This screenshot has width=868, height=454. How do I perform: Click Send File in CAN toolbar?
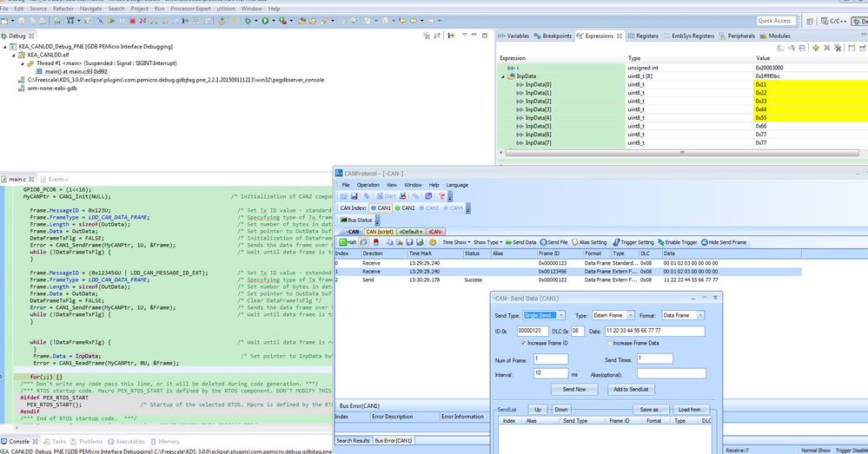(x=553, y=242)
